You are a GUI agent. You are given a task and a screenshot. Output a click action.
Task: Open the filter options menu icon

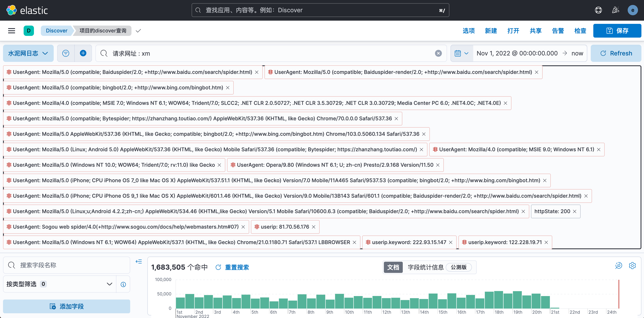pos(66,53)
